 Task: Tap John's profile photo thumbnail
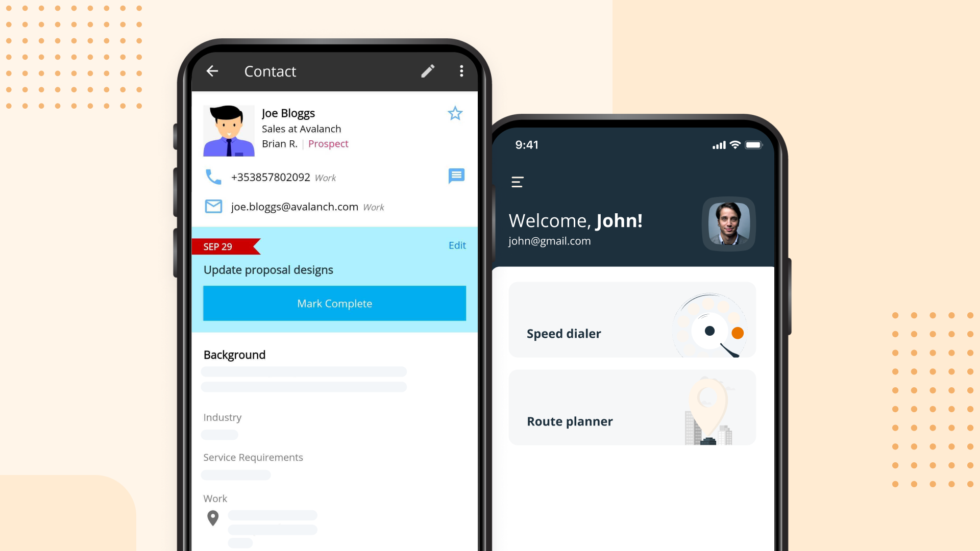729,223
